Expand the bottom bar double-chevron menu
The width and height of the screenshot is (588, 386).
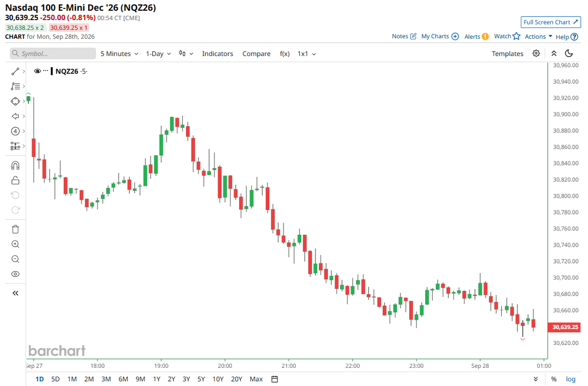[x=536, y=379]
